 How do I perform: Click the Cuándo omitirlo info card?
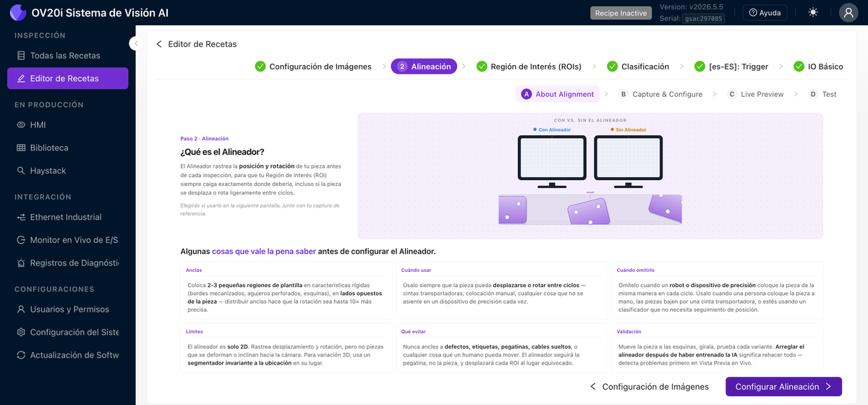point(716,291)
